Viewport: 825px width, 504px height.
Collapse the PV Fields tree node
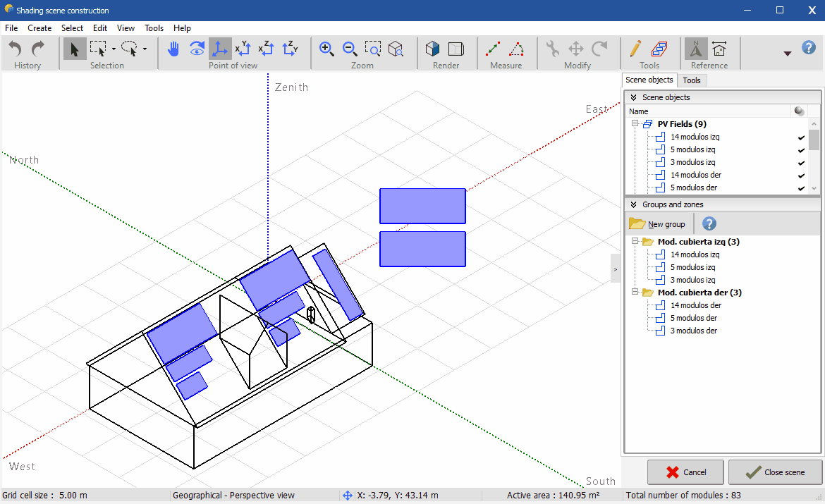click(x=635, y=124)
